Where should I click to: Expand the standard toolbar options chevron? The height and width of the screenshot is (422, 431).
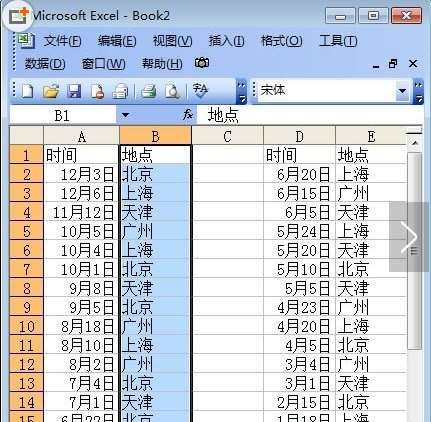click(x=242, y=91)
